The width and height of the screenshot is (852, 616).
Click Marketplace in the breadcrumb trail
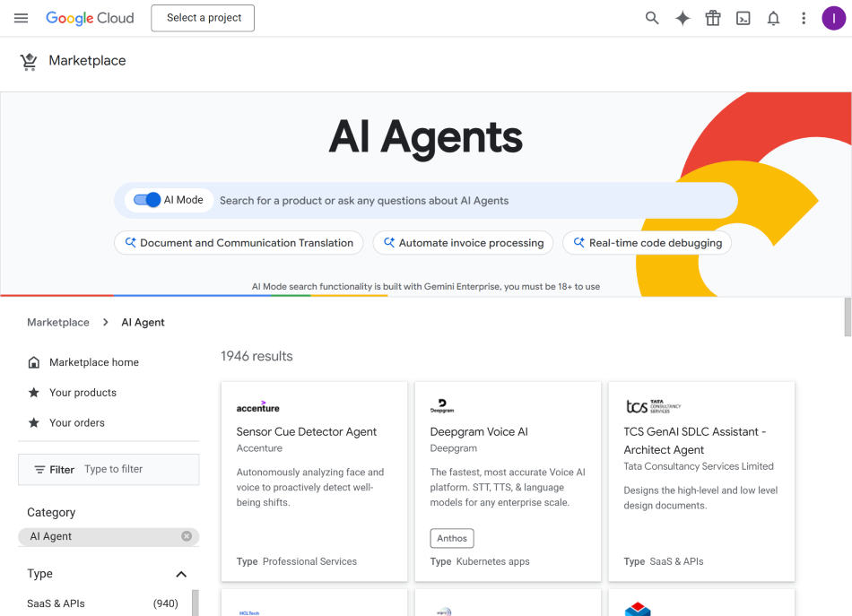(x=58, y=322)
